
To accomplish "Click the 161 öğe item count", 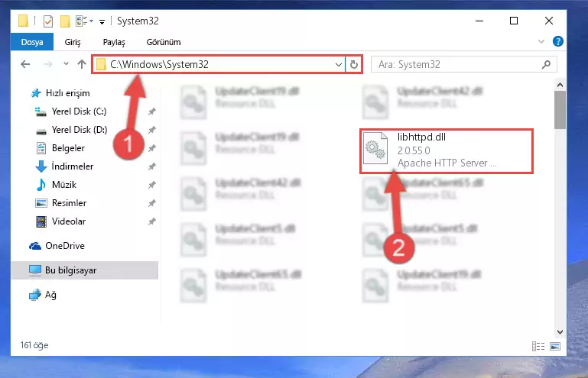I will pyautogui.click(x=34, y=345).
